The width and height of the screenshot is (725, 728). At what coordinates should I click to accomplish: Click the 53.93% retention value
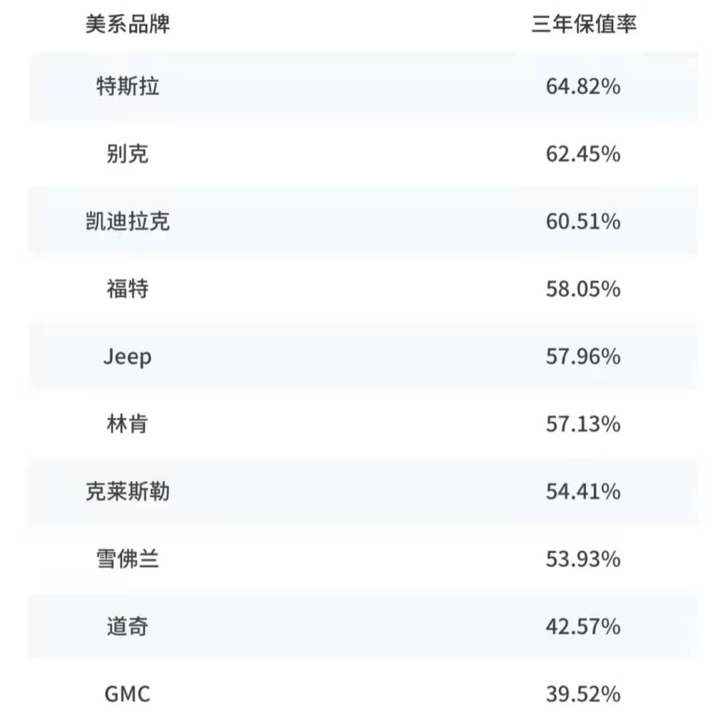coord(583,559)
